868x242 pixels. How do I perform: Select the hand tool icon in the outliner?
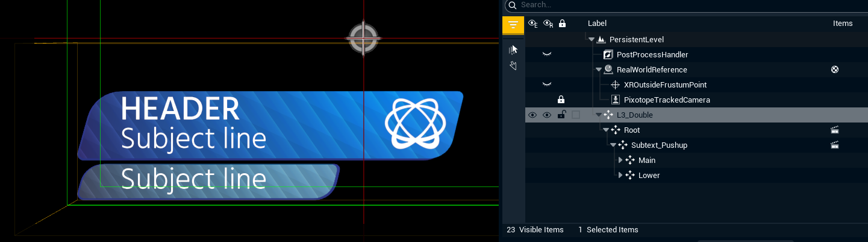click(513, 65)
